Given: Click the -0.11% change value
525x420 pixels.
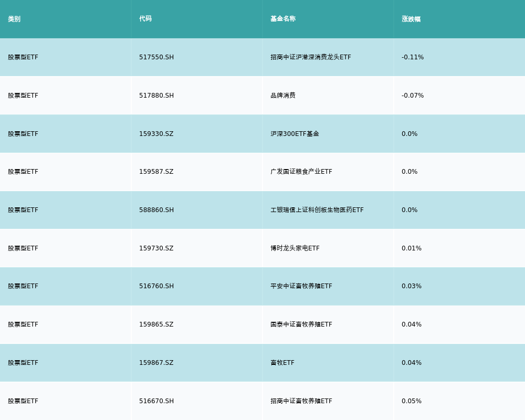Looking at the screenshot, I should [413, 57].
